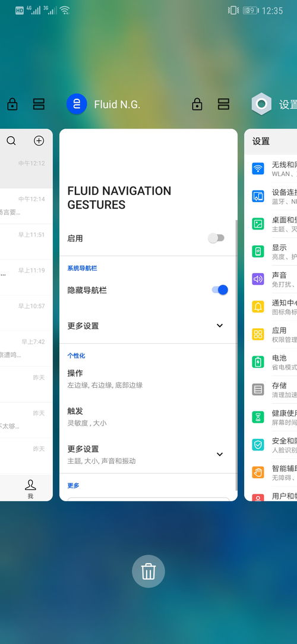Tap the lock icon of the leftmost card
This screenshot has height=644, width=297.
pyautogui.click(x=12, y=104)
